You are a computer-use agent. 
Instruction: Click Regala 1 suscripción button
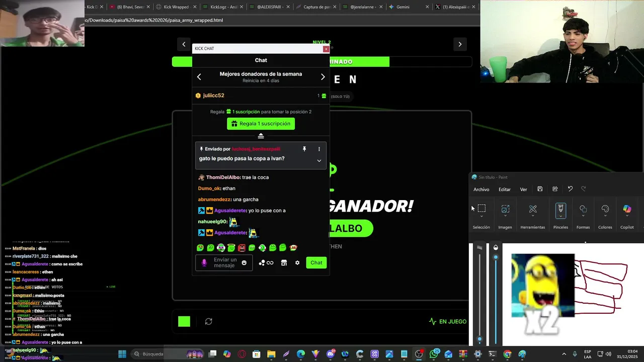(x=261, y=124)
